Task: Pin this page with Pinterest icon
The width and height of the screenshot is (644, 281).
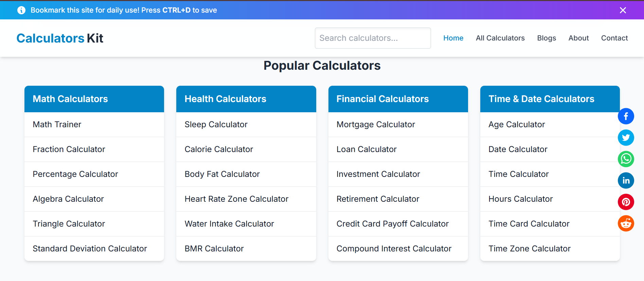Action: [626, 202]
